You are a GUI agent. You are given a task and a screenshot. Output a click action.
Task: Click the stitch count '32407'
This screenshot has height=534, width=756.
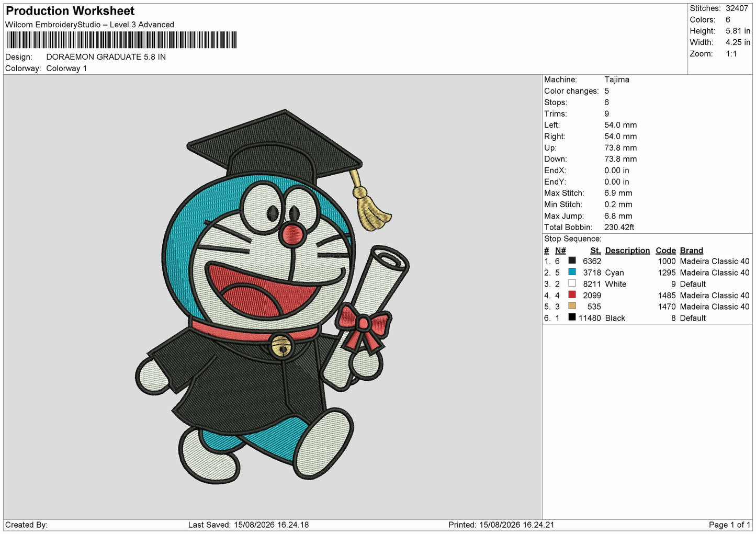(737, 8)
